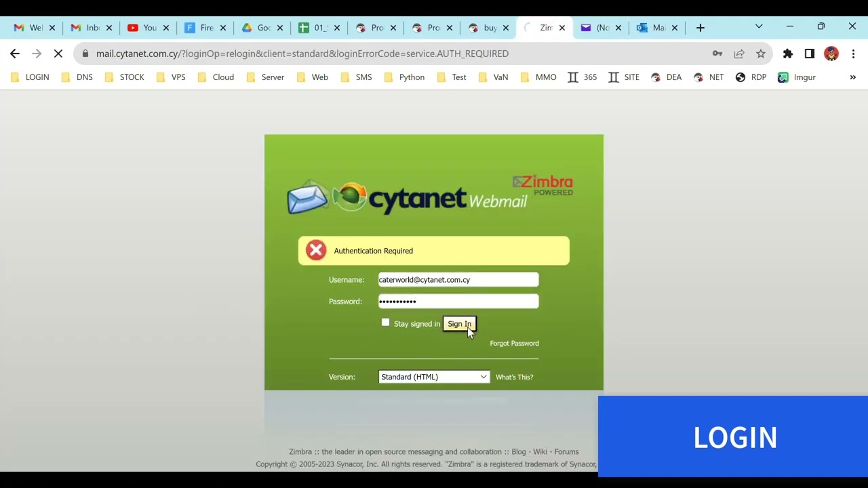Close the Gmail Inbox tab
Screen dimensions: 868x488
point(108,28)
